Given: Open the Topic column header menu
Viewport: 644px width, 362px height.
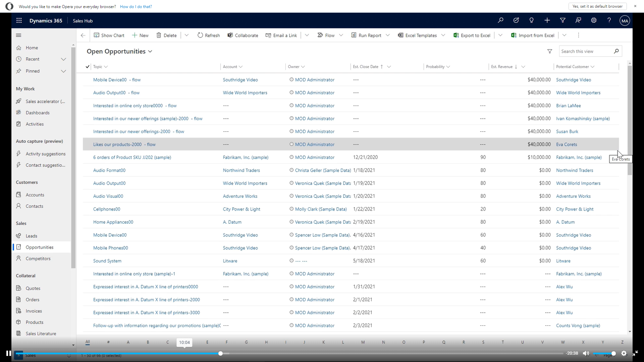Looking at the screenshot, I should [101, 67].
